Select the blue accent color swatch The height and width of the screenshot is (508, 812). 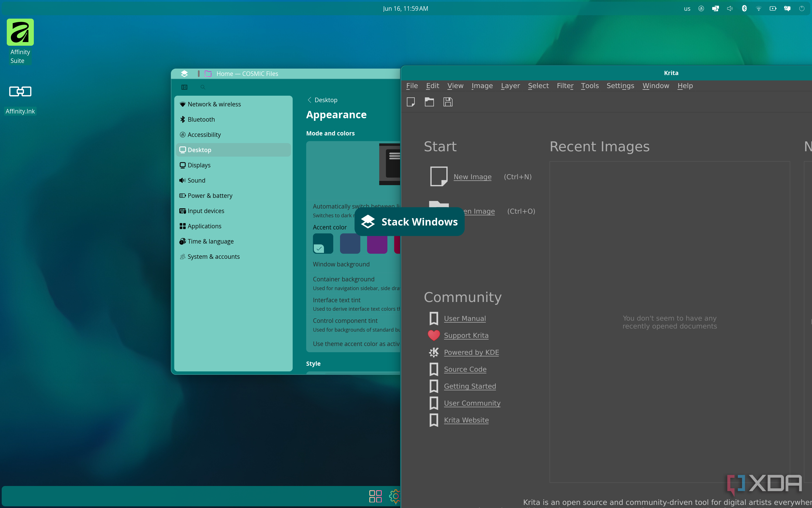tap(350, 244)
